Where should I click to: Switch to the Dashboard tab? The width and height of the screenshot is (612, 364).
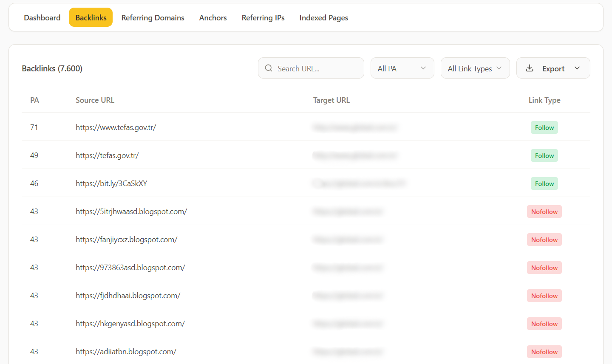(x=42, y=18)
